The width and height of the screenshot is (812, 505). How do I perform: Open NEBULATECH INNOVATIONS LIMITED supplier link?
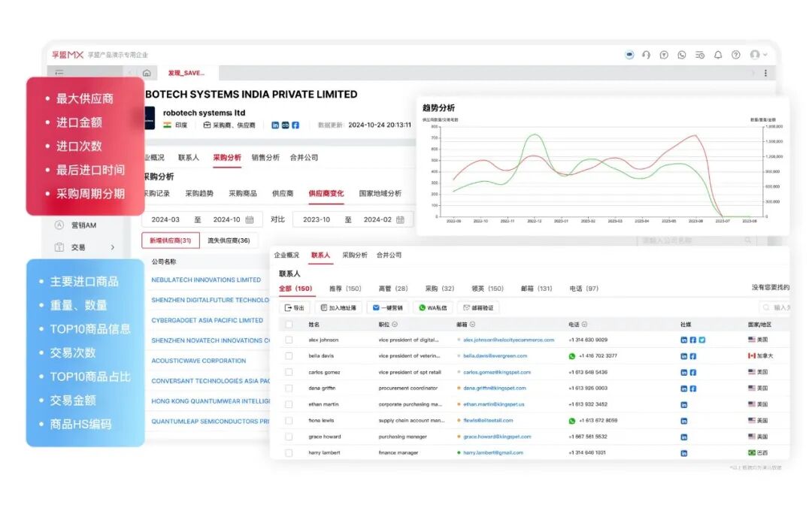pyautogui.click(x=206, y=280)
